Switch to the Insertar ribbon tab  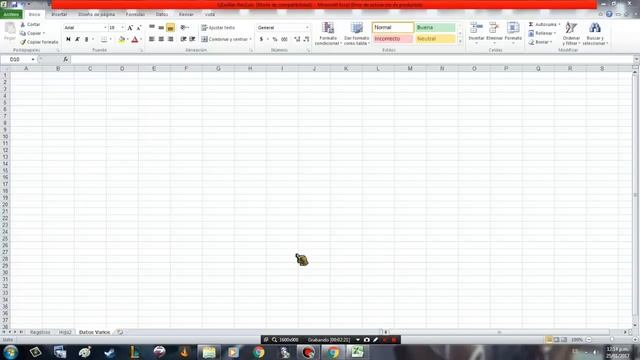click(59, 14)
